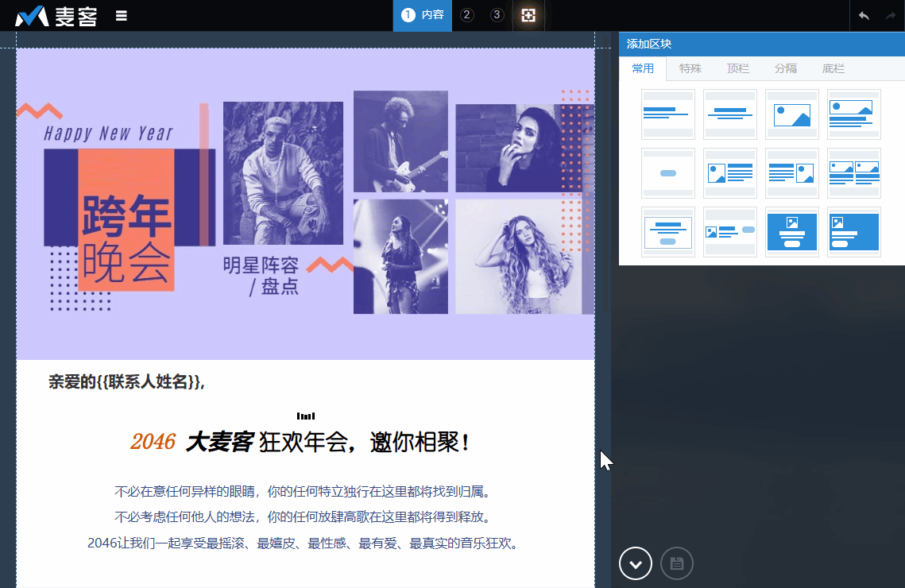Viewport: 905px width, 588px height.
Task: Go to step 3 in the top bar
Action: [x=497, y=15]
